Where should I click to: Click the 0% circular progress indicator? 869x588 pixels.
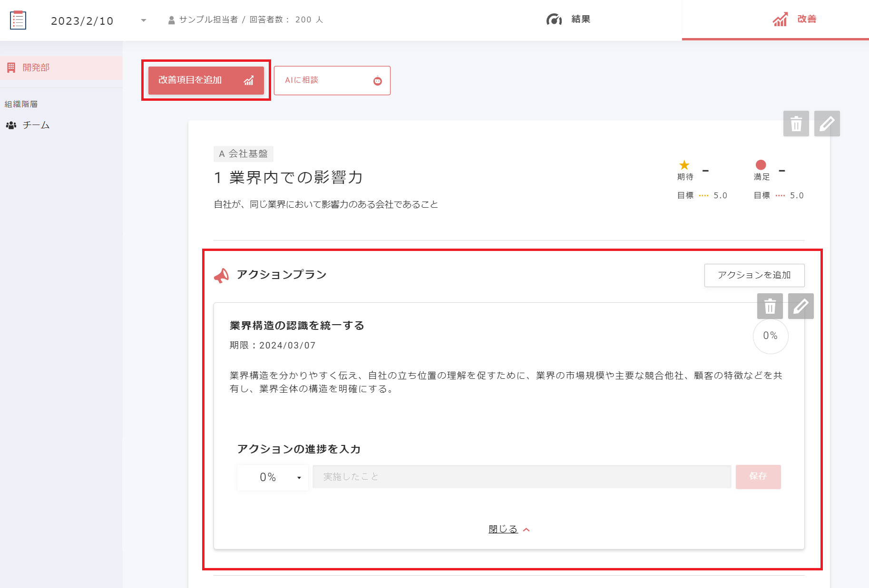(x=770, y=336)
